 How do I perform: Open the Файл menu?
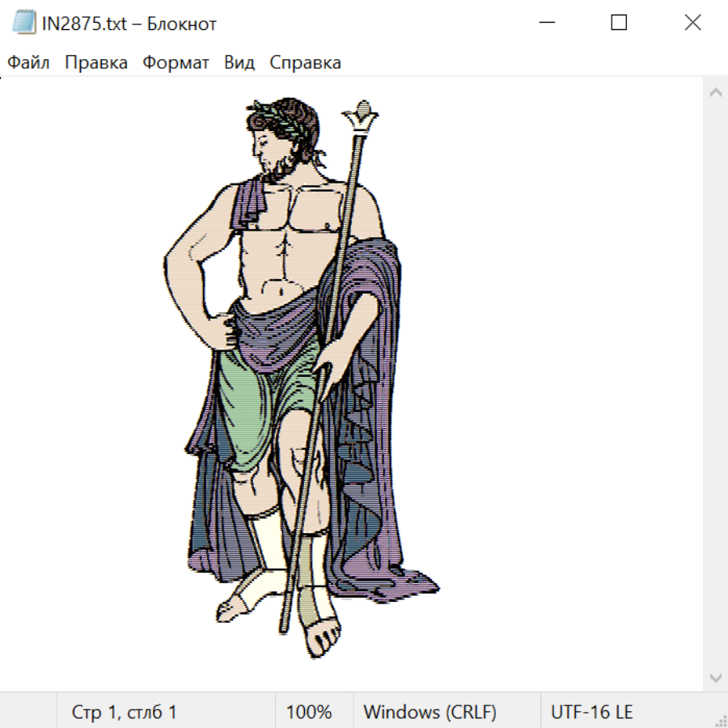tap(28, 62)
